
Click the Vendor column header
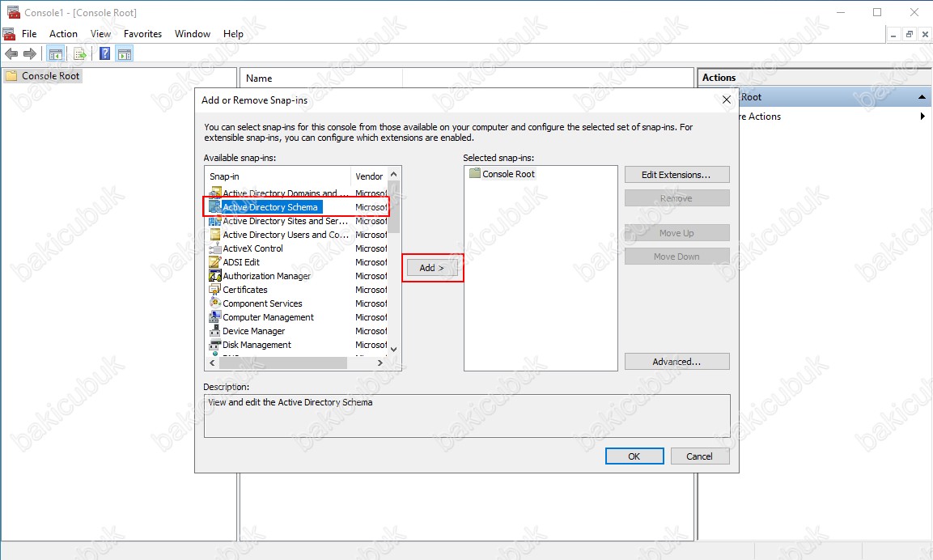[369, 176]
